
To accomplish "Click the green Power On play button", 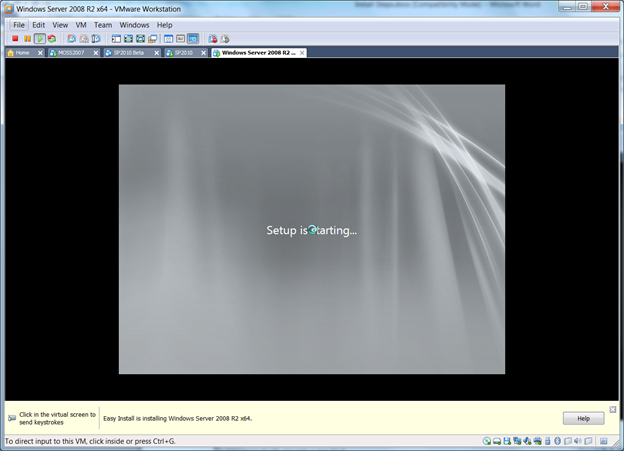I will [39, 39].
